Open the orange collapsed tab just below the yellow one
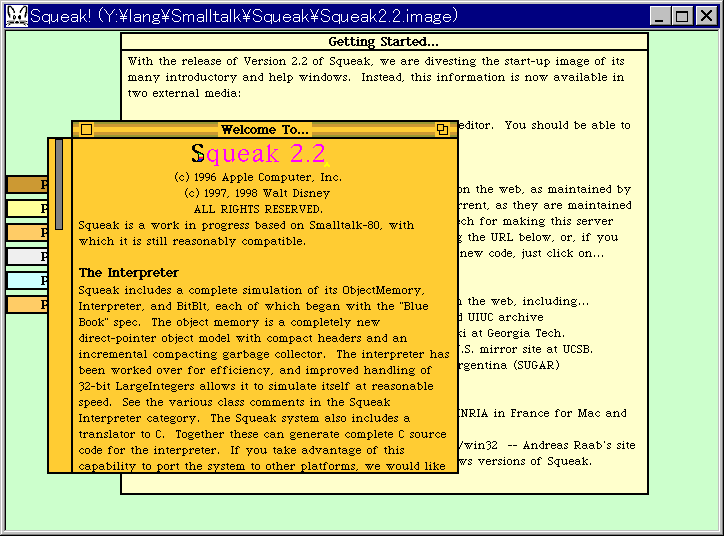 27,232
